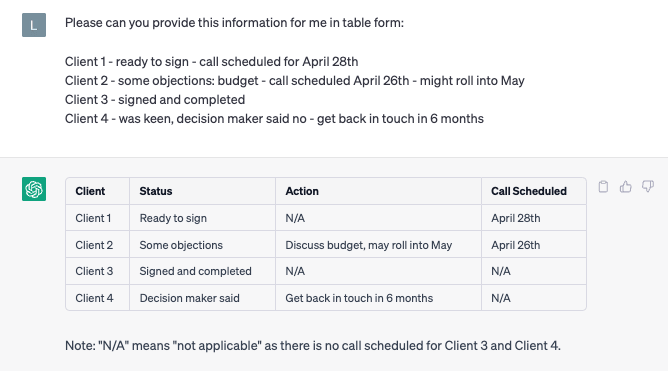Click the user avatar labeled L
The width and height of the screenshot is (668, 371).
[34, 25]
